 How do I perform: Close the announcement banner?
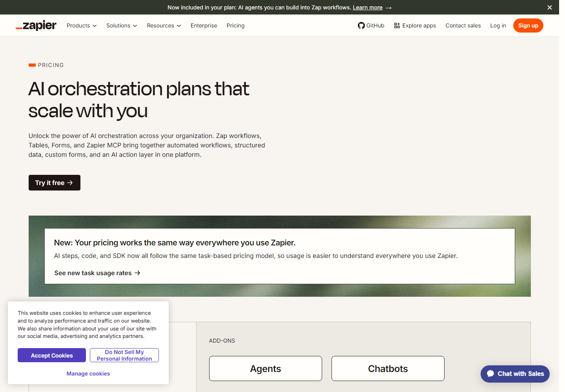(x=550, y=7)
